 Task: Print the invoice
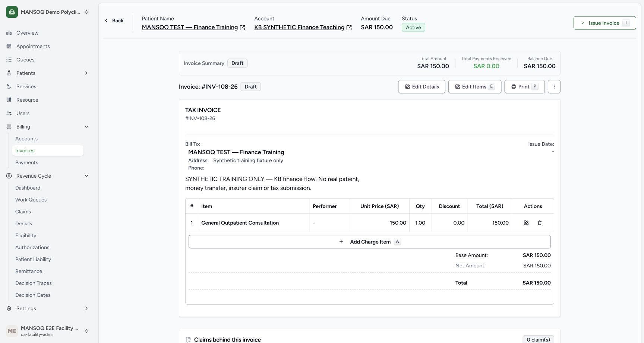[x=524, y=87]
